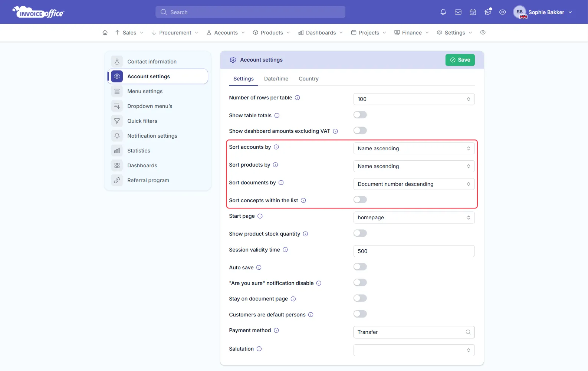Screen dimensions: 588x371
Task: Click the InvoiceOffice logo
Action: [x=38, y=12]
